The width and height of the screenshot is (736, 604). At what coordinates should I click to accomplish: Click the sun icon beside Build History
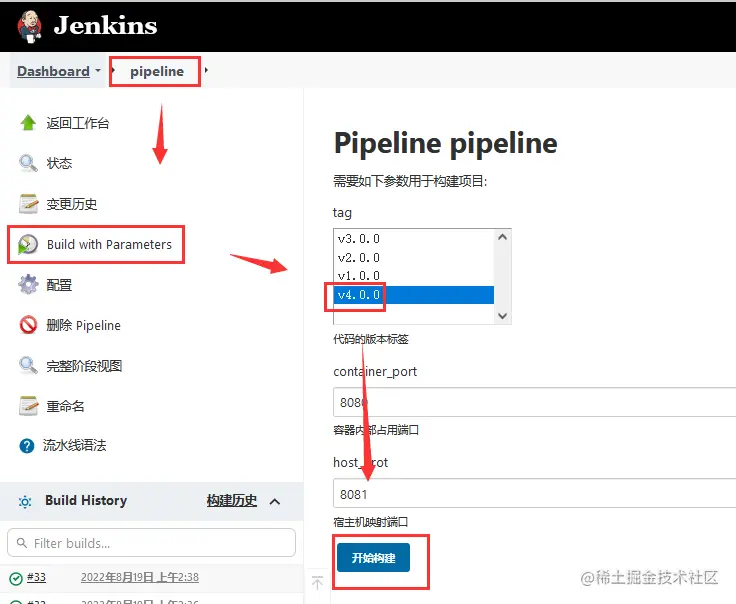(x=25, y=502)
